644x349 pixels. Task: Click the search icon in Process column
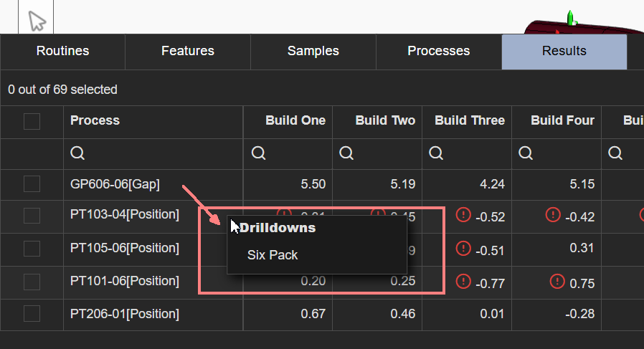(x=77, y=153)
